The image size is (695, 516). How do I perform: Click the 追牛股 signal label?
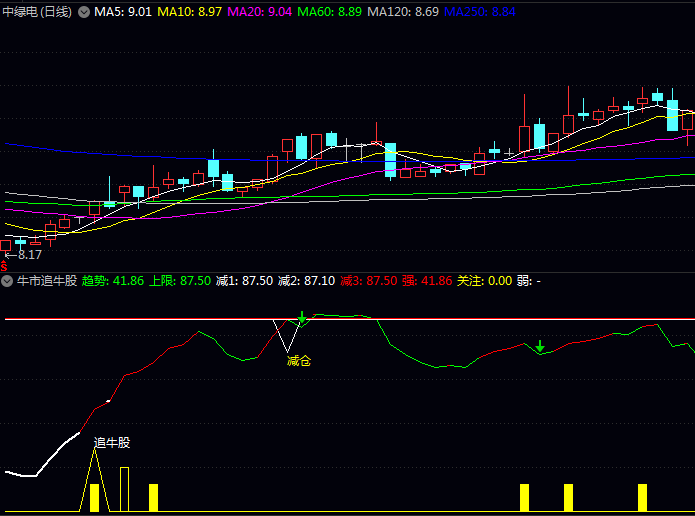coord(112,442)
